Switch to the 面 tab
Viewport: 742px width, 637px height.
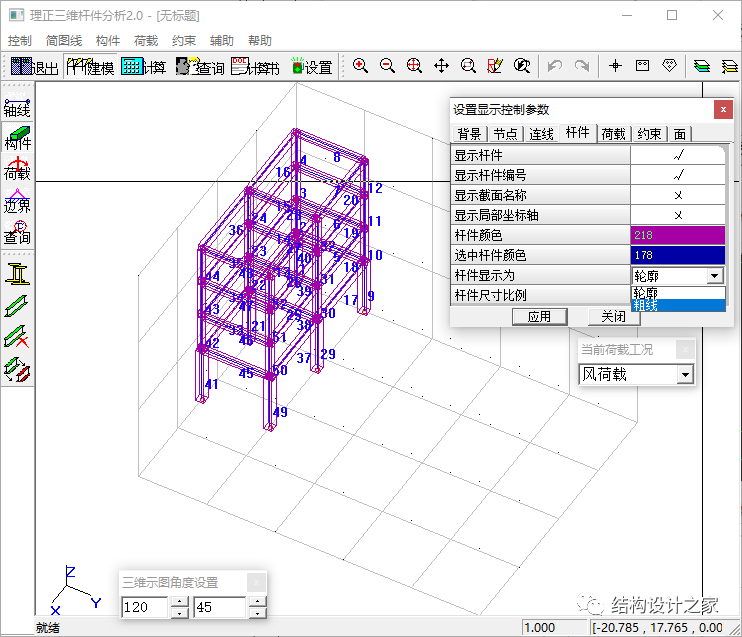pos(680,134)
